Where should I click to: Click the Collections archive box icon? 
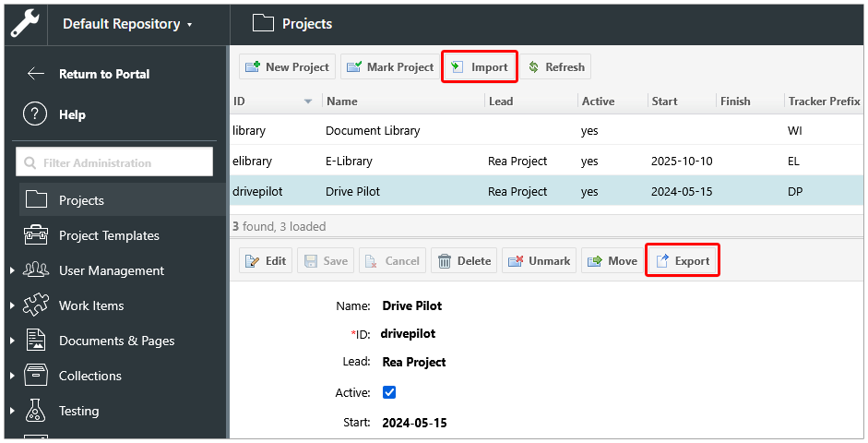point(36,375)
